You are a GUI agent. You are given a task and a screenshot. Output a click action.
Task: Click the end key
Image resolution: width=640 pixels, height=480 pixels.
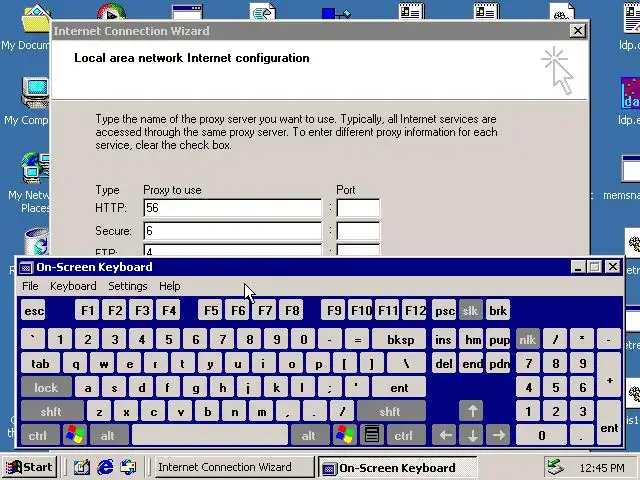[x=472, y=363]
